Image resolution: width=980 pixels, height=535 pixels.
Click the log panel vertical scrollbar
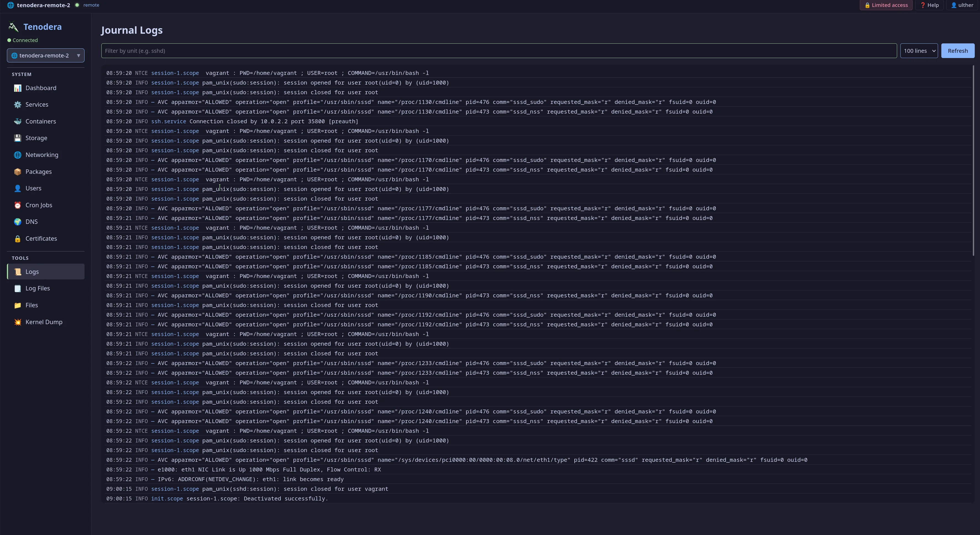click(973, 160)
